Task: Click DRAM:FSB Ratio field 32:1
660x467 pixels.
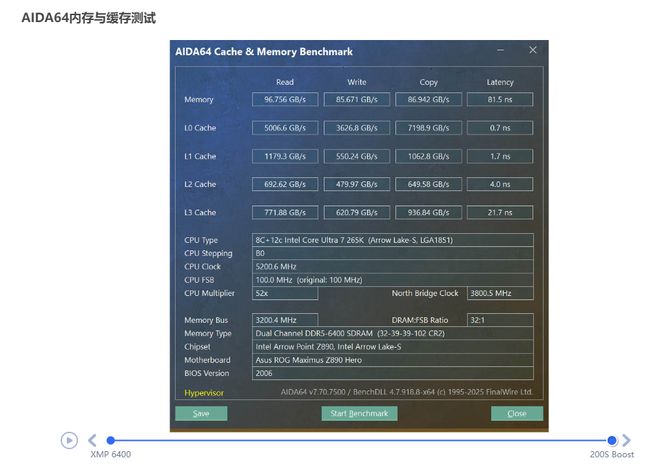Action: click(500, 320)
